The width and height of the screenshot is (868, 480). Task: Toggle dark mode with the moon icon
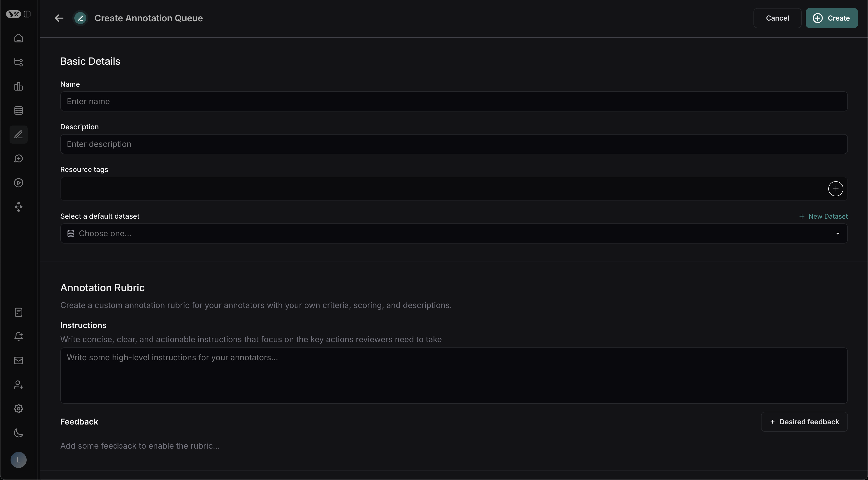[18, 433]
